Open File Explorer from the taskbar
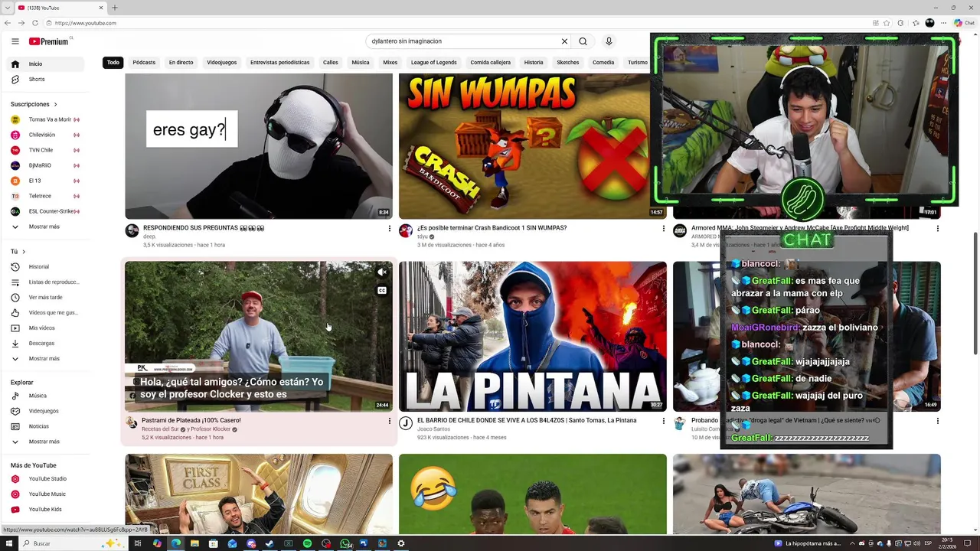980x551 pixels. (194, 543)
